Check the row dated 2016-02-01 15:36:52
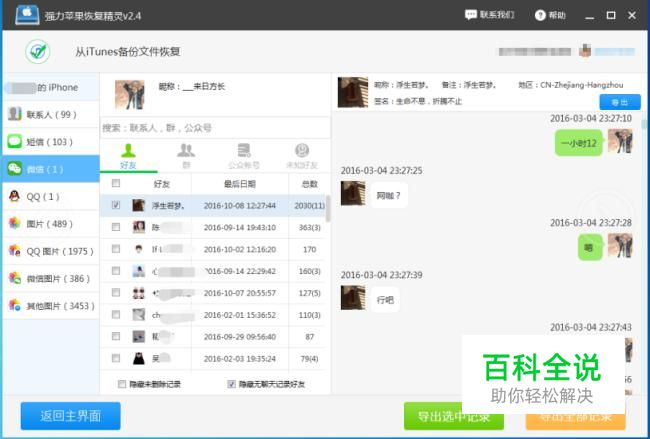 (x=116, y=315)
